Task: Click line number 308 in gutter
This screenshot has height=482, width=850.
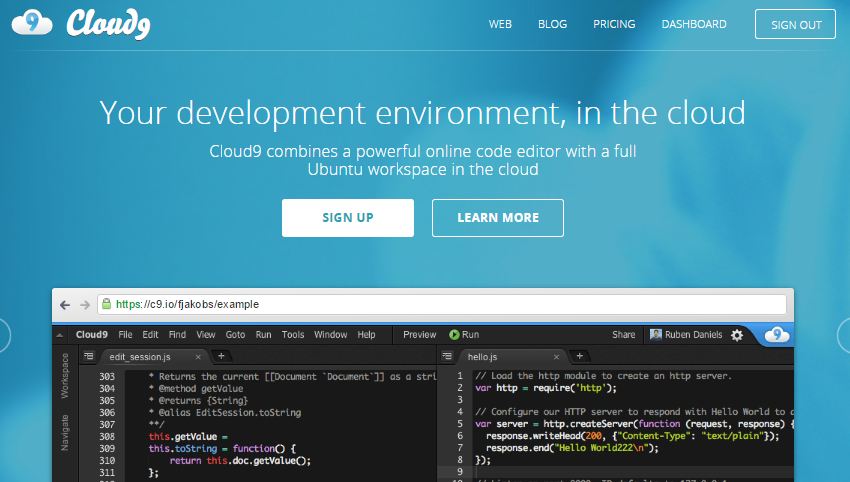Action: [107, 436]
